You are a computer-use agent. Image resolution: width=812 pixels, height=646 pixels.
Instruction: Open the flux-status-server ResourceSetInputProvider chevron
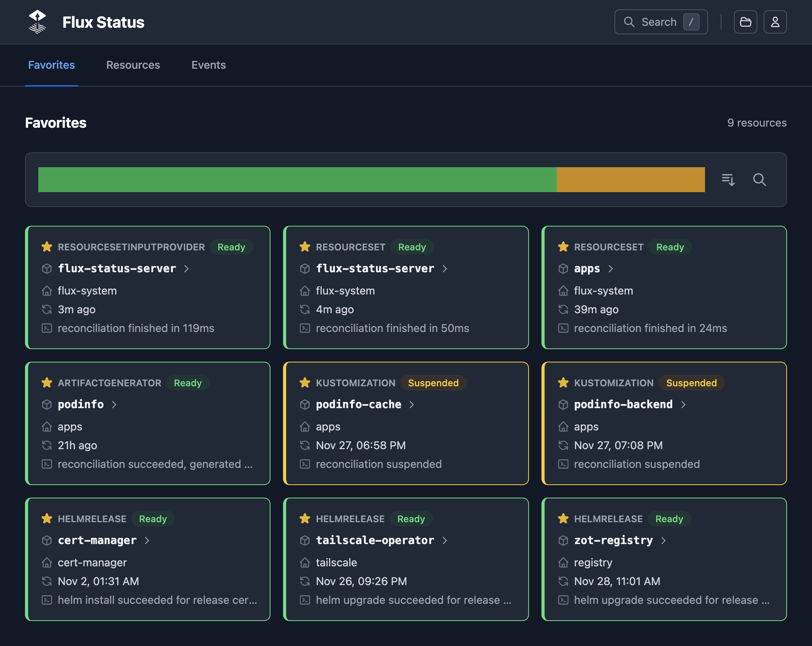coord(186,269)
